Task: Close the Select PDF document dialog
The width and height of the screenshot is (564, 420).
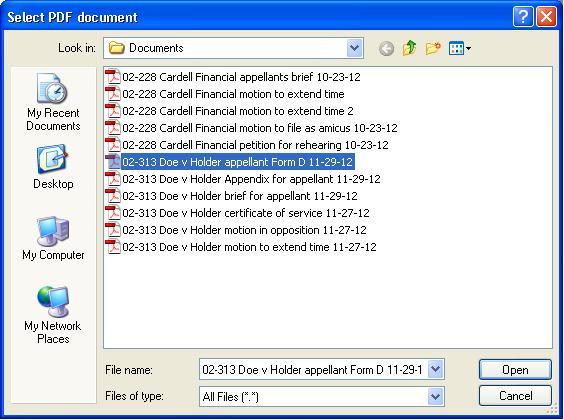Action: point(546,17)
